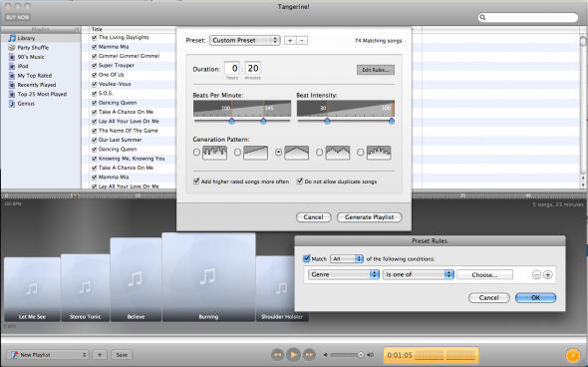Toggle the Match checkbox in Preset Rules
588x367 pixels.
click(306, 258)
